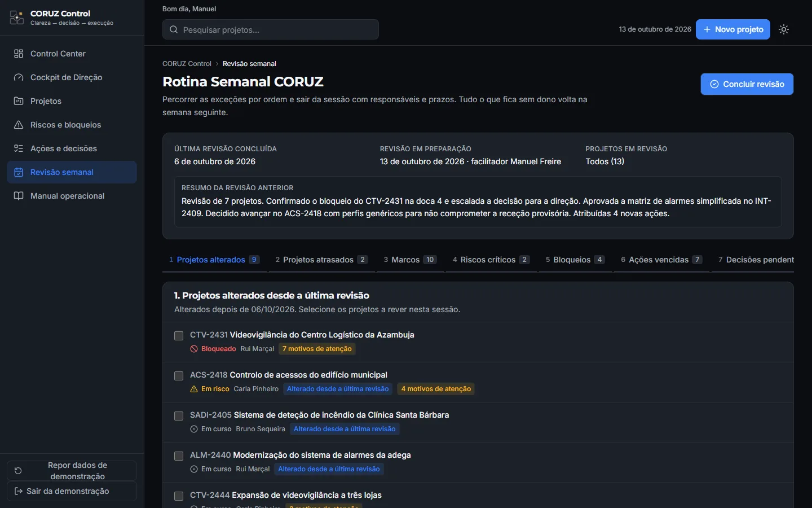Open project Sistema de deteção de incêndio
The height and width of the screenshot is (508, 812).
[x=341, y=415]
